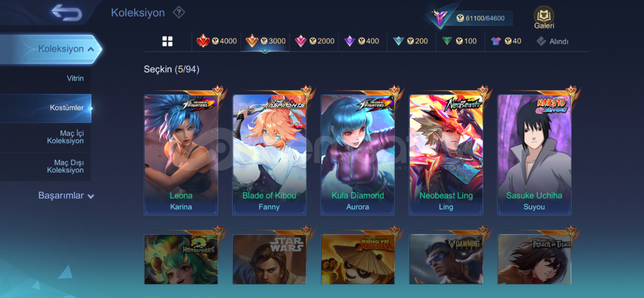Image resolution: width=644 pixels, height=298 pixels.
Task: Open the Blade of Kibou Fanny card
Action: tap(269, 155)
